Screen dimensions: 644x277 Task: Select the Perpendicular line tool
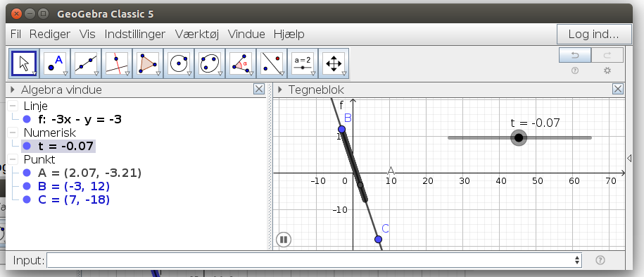click(117, 63)
